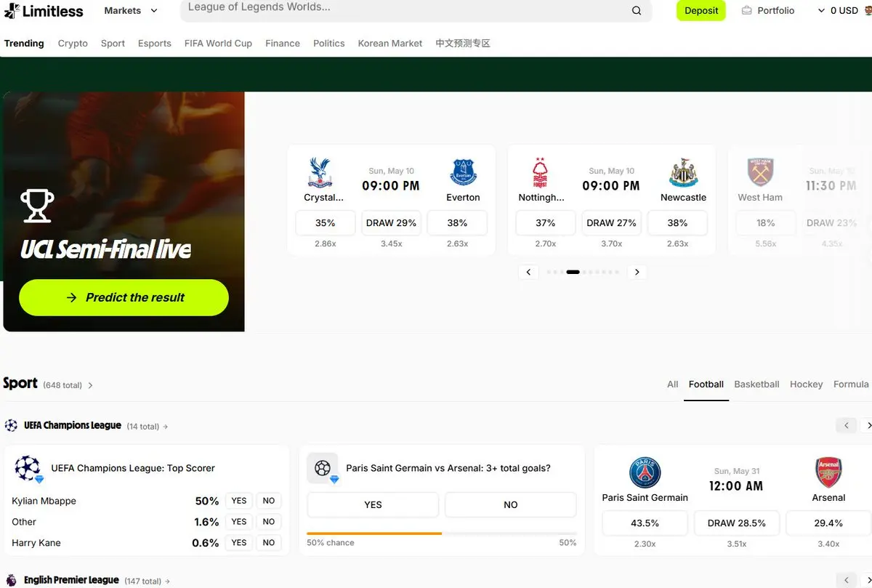Select YES for Other top scorer
The image size is (872, 588).
tap(239, 522)
